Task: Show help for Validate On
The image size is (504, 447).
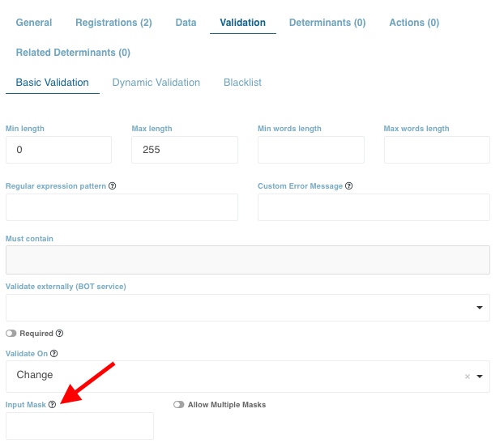Action: pos(54,354)
